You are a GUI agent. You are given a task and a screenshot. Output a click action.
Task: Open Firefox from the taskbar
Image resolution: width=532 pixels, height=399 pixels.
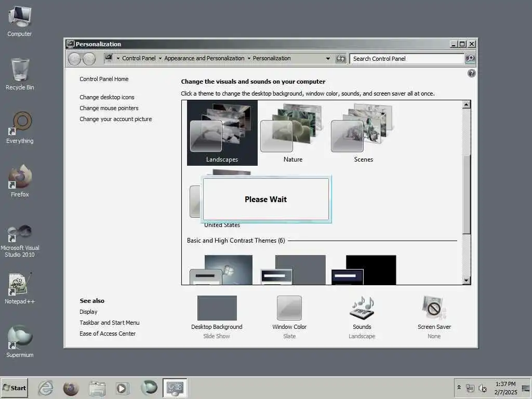[x=71, y=388]
